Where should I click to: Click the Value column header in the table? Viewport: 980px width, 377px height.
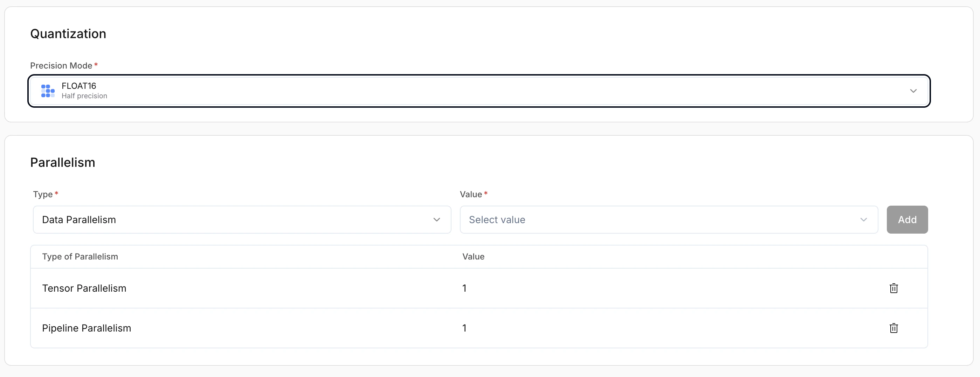[473, 257]
